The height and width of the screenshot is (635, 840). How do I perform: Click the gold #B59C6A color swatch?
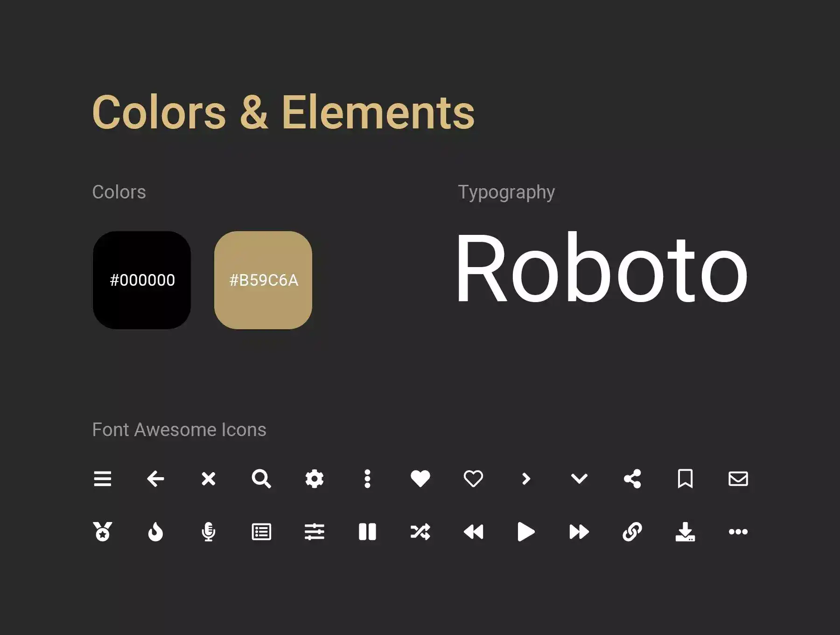coord(263,280)
